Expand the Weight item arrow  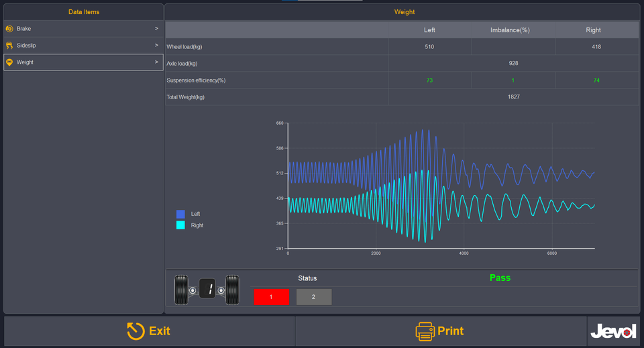pyautogui.click(x=156, y=62)
